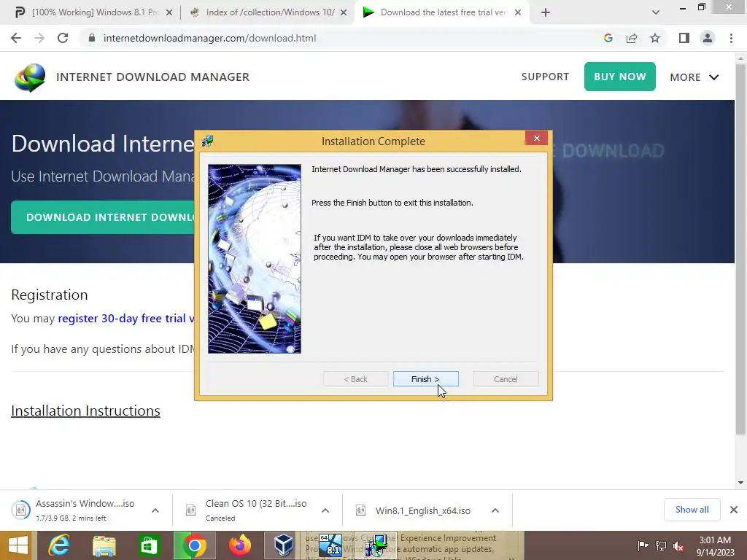The width and height of the screenshot is (747, 560).
Task: Open Chrome's three-dot menu
Action: (731, 38)
